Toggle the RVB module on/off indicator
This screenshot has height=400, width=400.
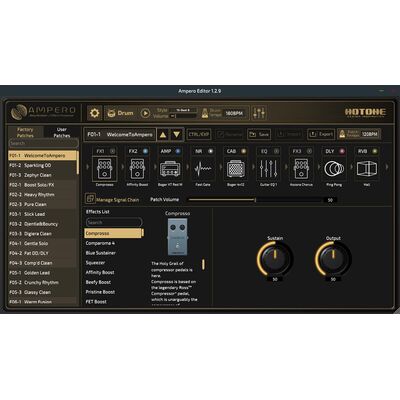[x=375, y=151]
